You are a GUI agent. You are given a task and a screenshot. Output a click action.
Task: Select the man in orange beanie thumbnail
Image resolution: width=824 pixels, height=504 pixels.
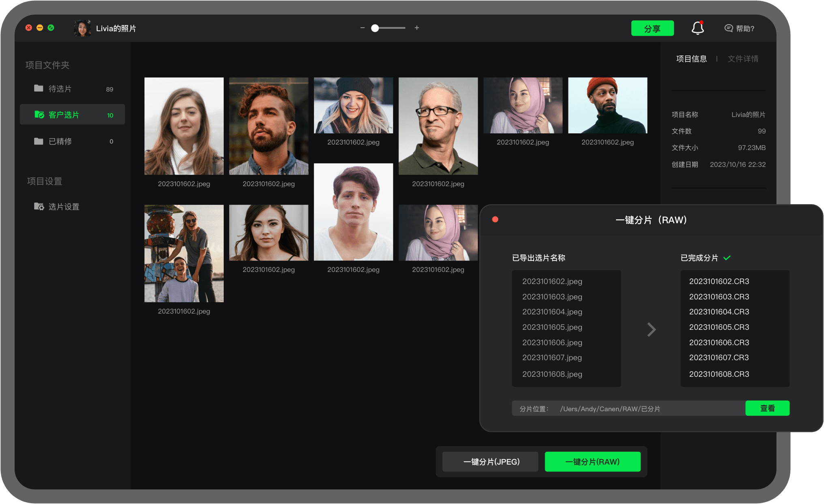click(x=607, y=105)
